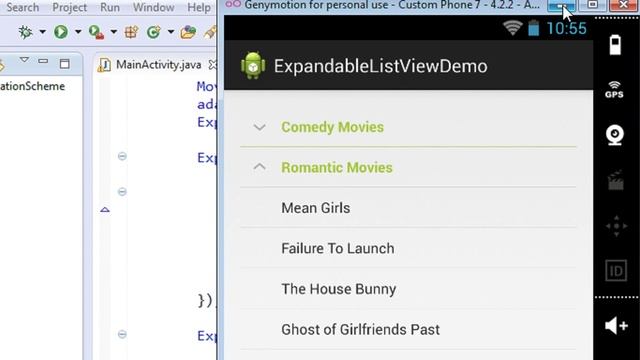This screenshot has width=640, height=360.
Task: Maximize the Genymotion window
Action: coord(592,5)
